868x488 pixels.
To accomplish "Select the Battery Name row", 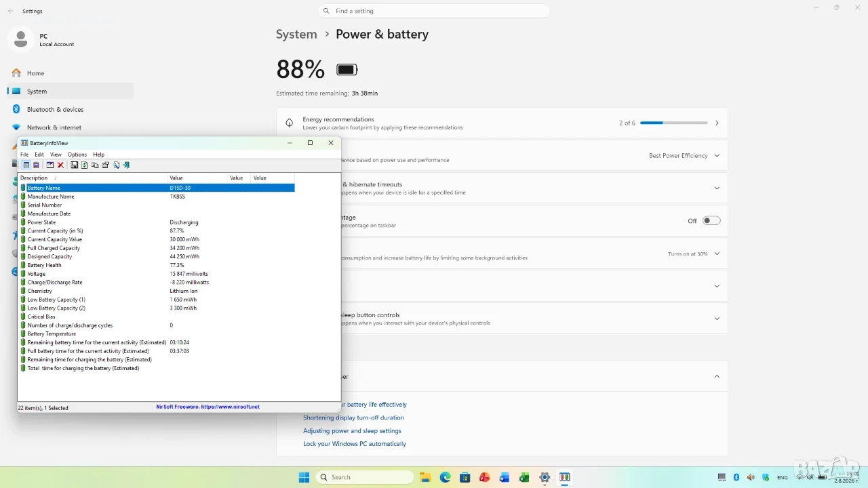I will click(x=157, y=188).
